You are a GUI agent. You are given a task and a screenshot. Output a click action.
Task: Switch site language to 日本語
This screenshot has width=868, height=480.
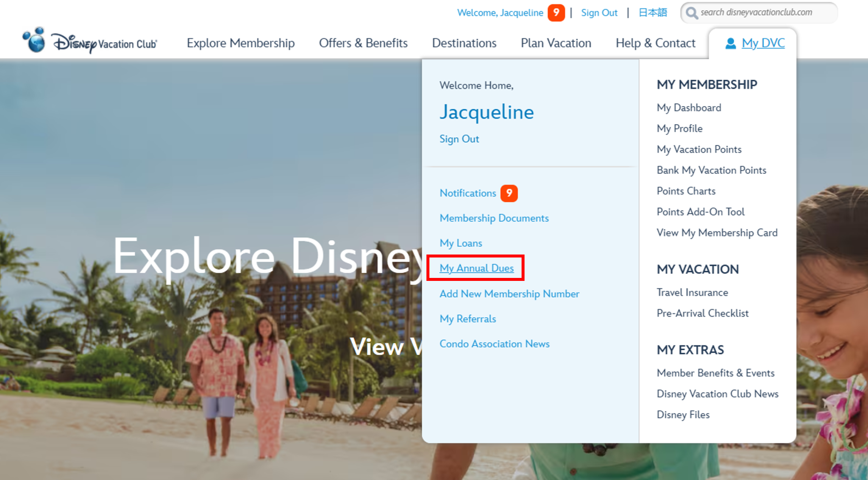click(652, 12)
